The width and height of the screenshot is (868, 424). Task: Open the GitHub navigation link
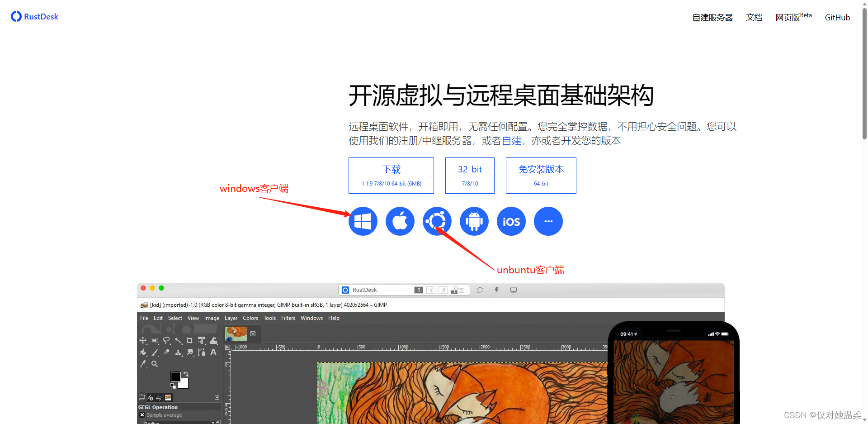point(837,17)
